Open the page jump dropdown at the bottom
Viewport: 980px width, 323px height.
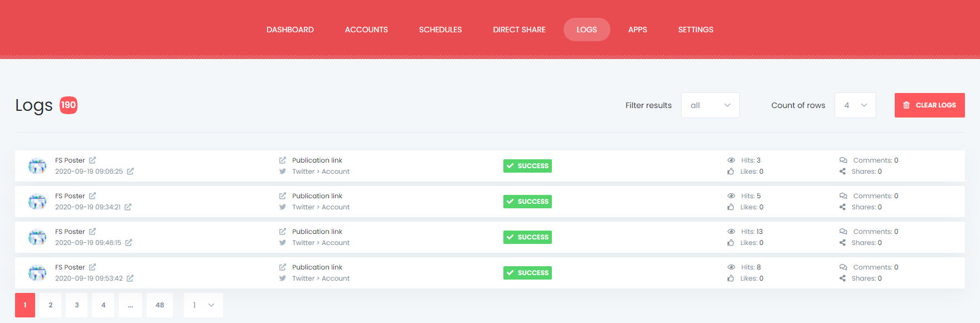point(203,305)
